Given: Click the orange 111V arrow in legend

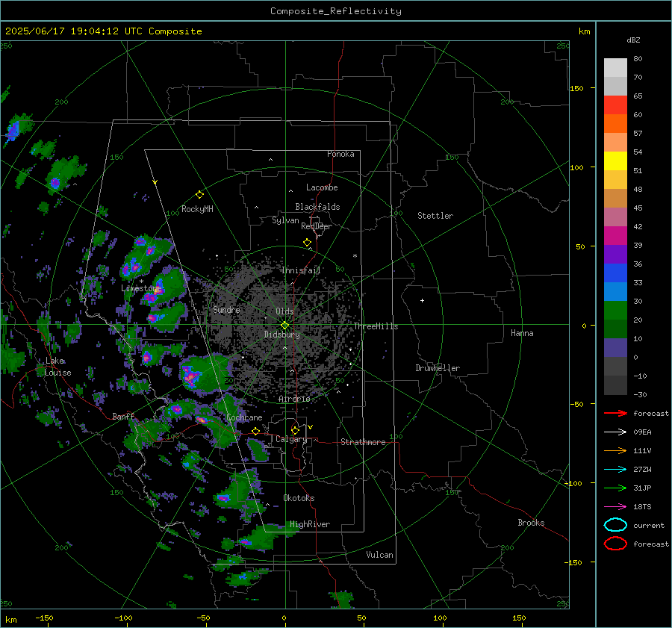Looking at the screenshot, I should tap(615, 450).
